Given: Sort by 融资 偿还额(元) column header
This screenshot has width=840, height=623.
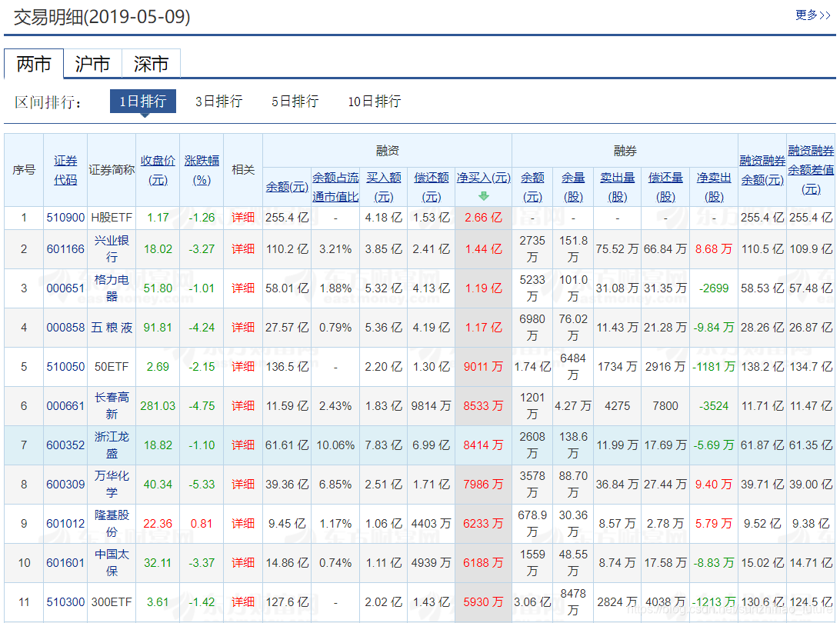Looking at the screenshot, I should pyautogui.click(x=432, y=187).
